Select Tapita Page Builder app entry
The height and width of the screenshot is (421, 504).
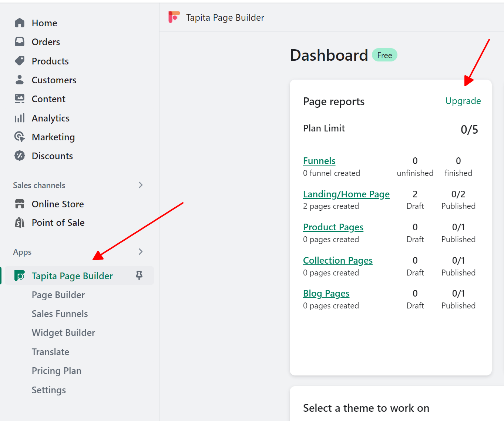point(72,276)
